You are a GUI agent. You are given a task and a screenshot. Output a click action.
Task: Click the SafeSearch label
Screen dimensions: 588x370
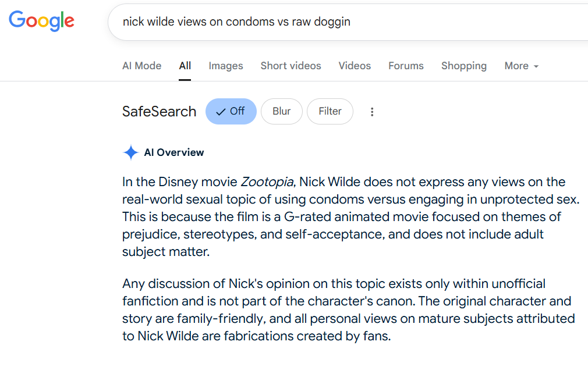coord(160,111)
